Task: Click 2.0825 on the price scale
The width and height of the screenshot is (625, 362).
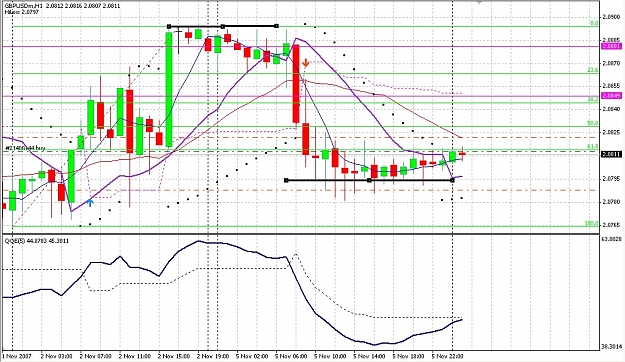Action: tap(612, 132)
